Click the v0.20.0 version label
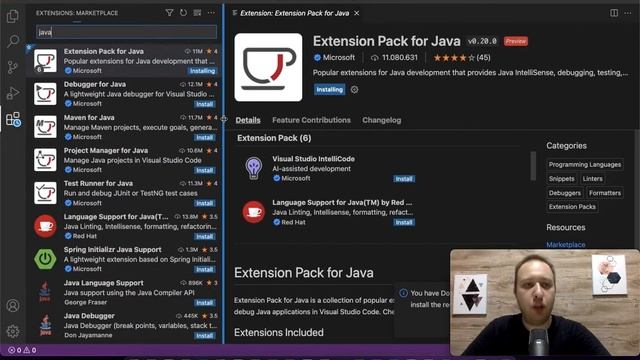The height and width of the screenshot is (360, 640). pyautogui.click(x=482, y=41)
